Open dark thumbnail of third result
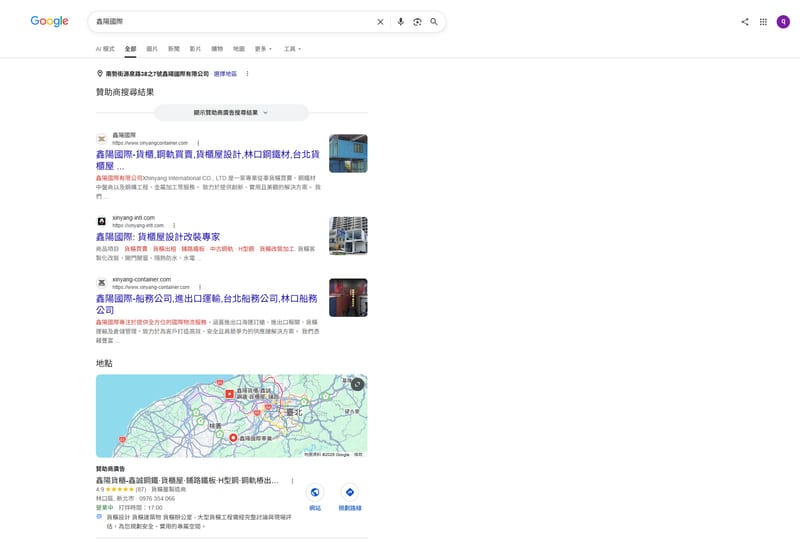 [x=348, y=297]
